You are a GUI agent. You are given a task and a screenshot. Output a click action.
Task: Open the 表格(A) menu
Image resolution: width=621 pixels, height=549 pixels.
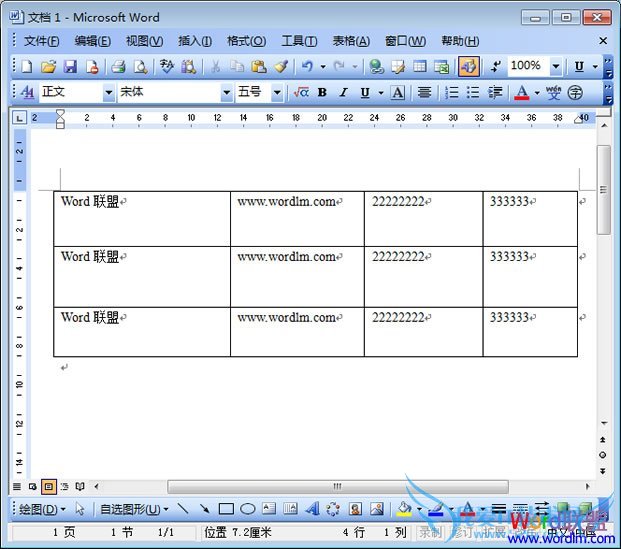coord(351,41)
